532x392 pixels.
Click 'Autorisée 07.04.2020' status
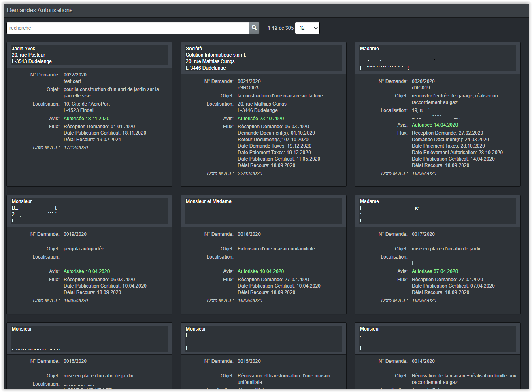point(435,271)
